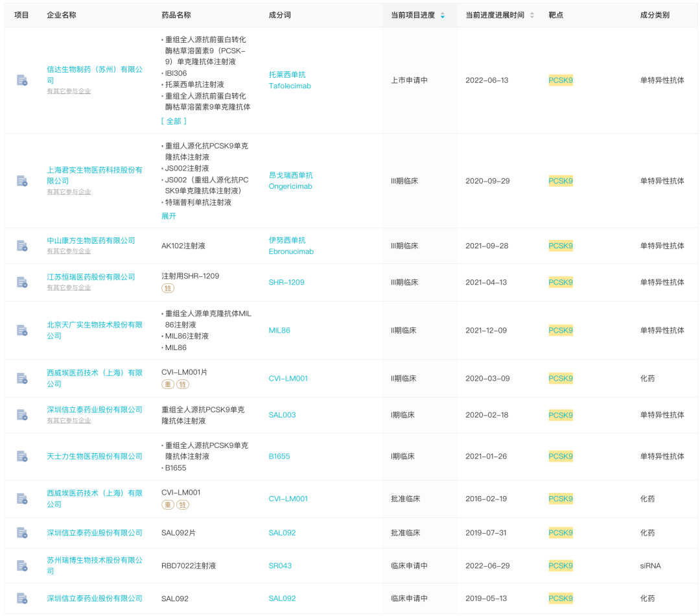Click the 重 badge in 2016-02-19 row
The image size is (700, 616).
[x=168, y=504]
